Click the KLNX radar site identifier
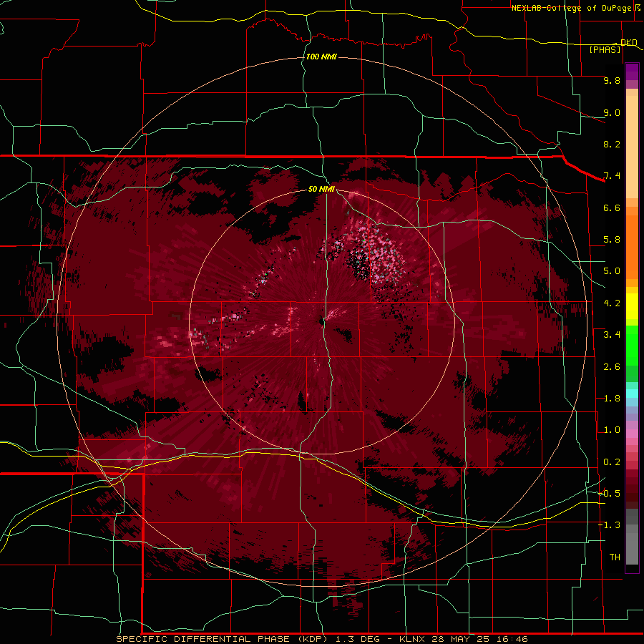The image size is (644, 644). pyautogui.click(x=412, y=639)
